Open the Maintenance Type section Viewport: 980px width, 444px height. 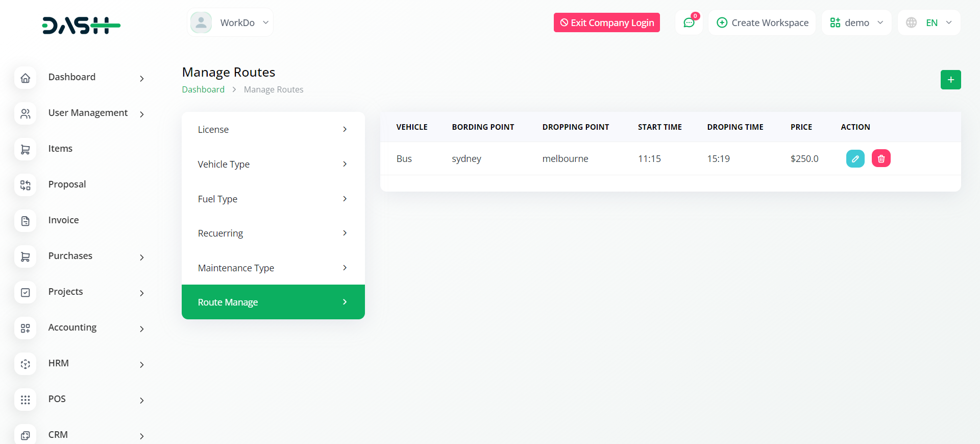coord(273,268)
